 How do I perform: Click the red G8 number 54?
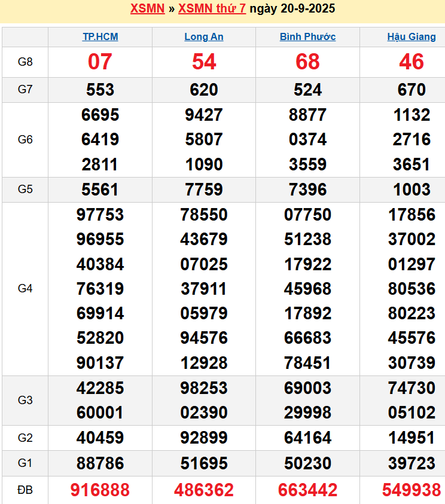pos(204,62)
